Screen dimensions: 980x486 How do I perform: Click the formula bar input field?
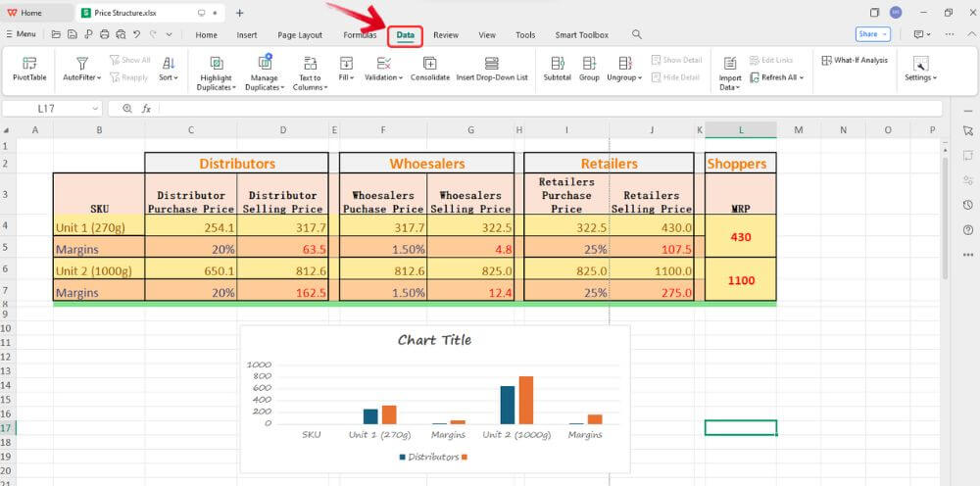coord(550,109)
